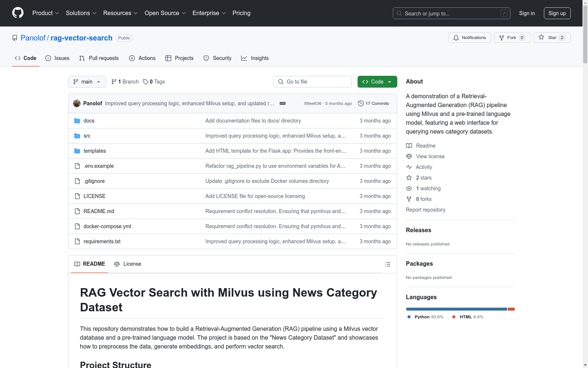Click the eye icon beside 1 watching
588x368 pixels.
pyautogui.click(x=409, y=188)
